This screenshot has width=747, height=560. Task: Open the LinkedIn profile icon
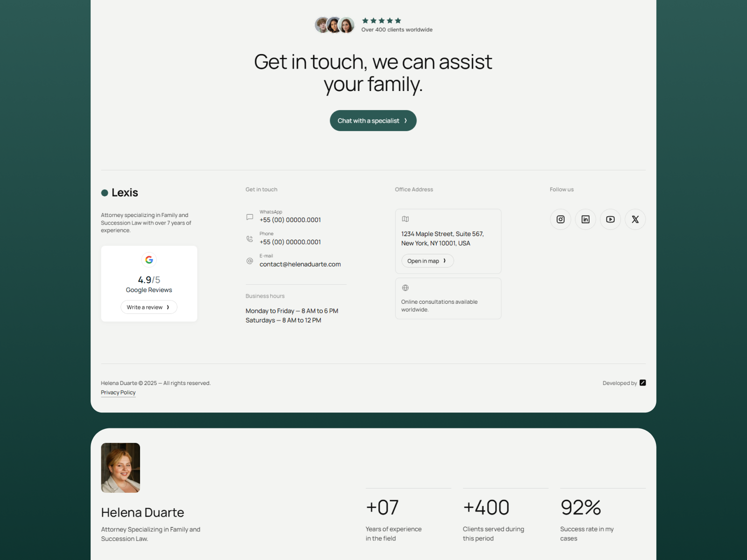tap(585, 219)
